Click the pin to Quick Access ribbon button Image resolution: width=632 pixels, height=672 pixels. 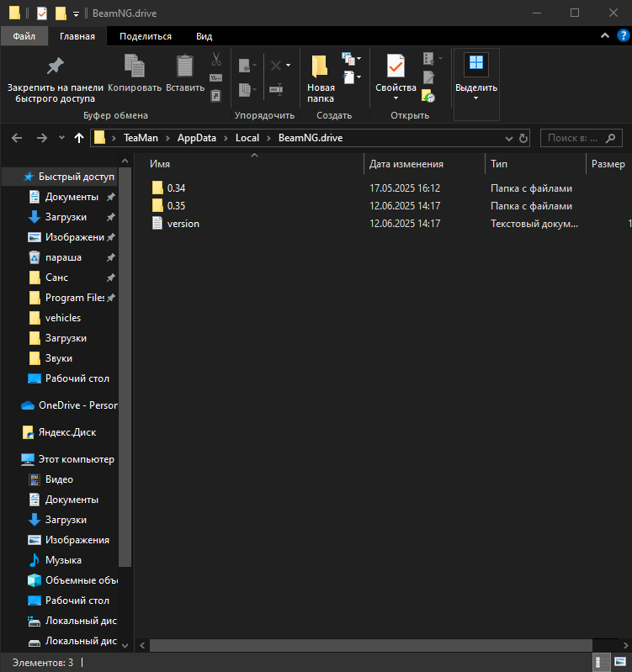[55, 79]
